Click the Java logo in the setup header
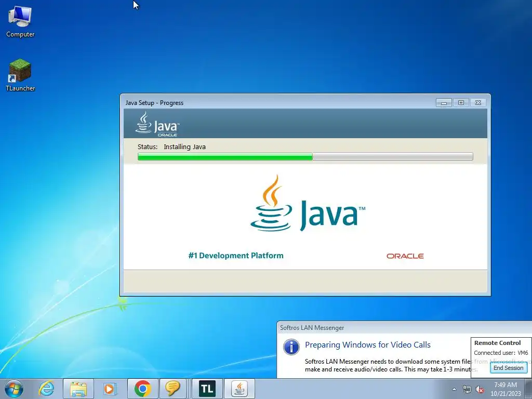The image size is (532, 399). click(x=157, y=125)
